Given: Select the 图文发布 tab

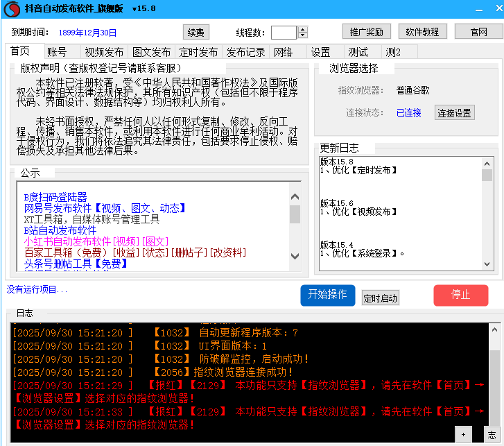Looking at the screenshot, I should point(151,52).
